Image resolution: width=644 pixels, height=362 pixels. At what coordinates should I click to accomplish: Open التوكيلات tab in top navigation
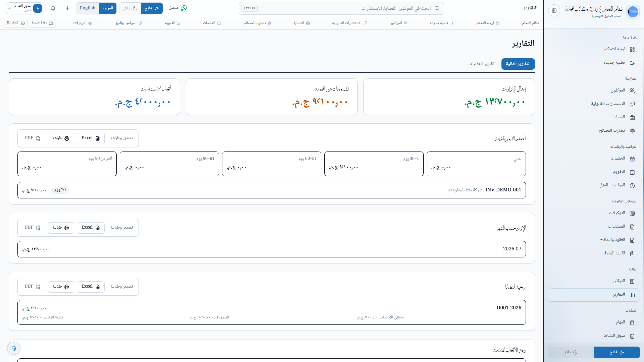(x=83, y=23)
